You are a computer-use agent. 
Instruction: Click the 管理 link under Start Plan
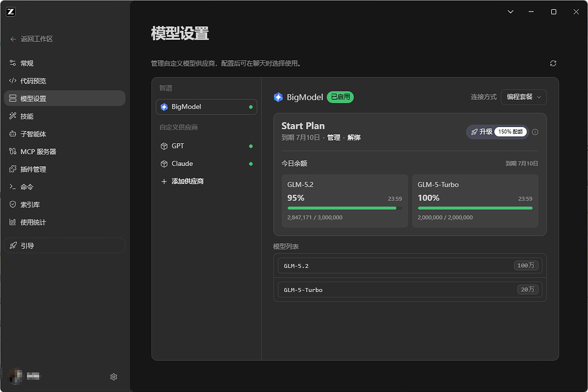point(334,137)
